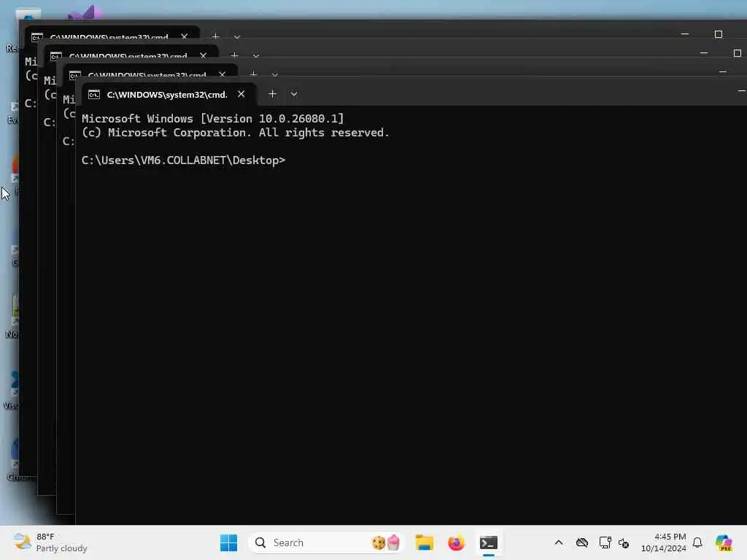
Task: Click the Terminal taskbar icon
Action: [x=488, y=542]
